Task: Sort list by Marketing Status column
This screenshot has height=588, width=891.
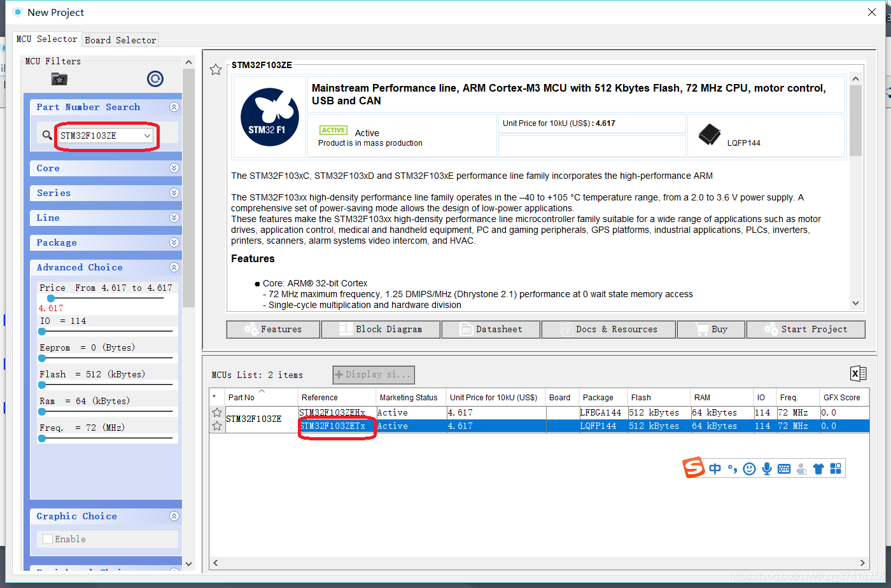Action: click(411, 397)
